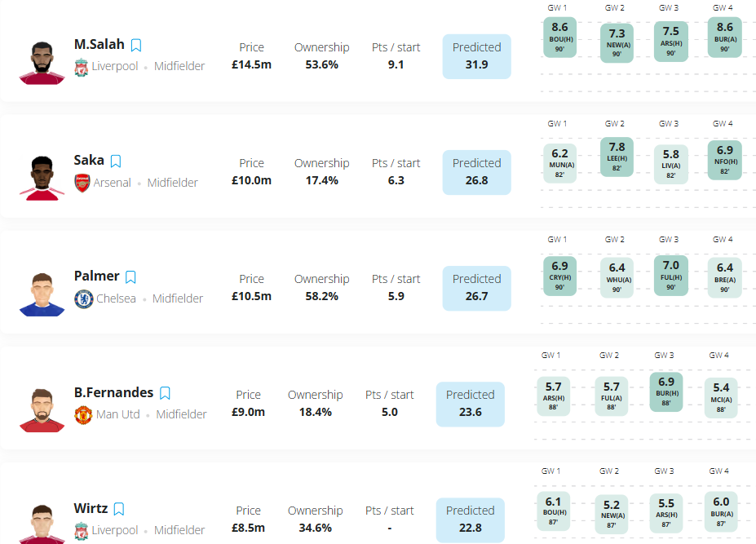Viewport: 756px width, 544px height.
Task: Open Palmer's player profile name
Action: click(96, 276)
